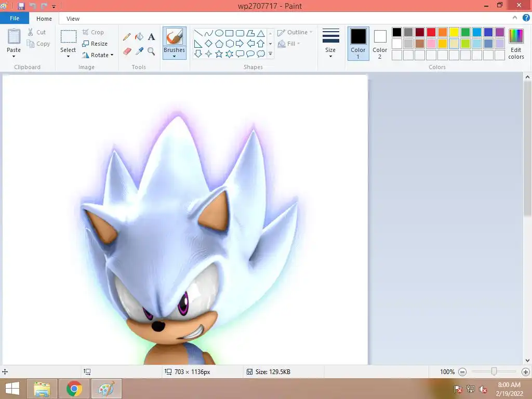The image size is (532, 399).
Task: Choose the Four-point star shape
Action: [209, 54]
